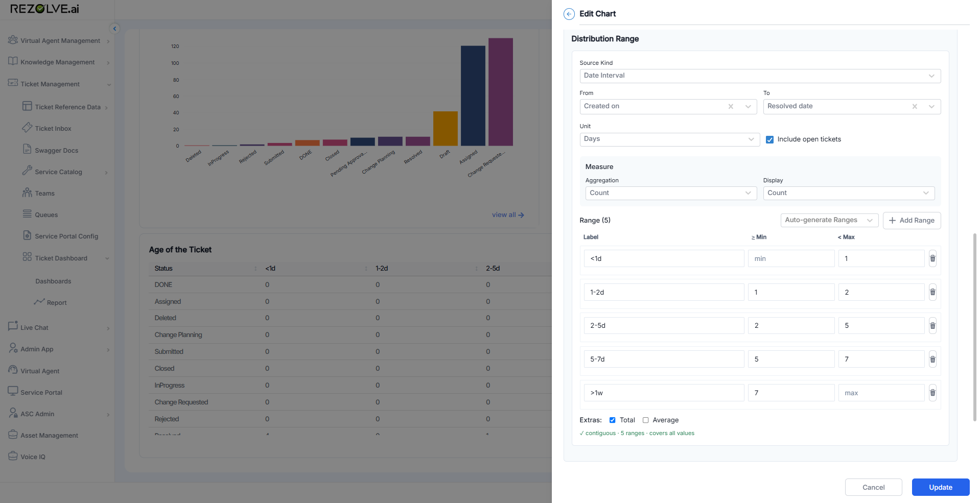Click the Label field containing 5-7d

pyautogui.click(x=664, y=359)
